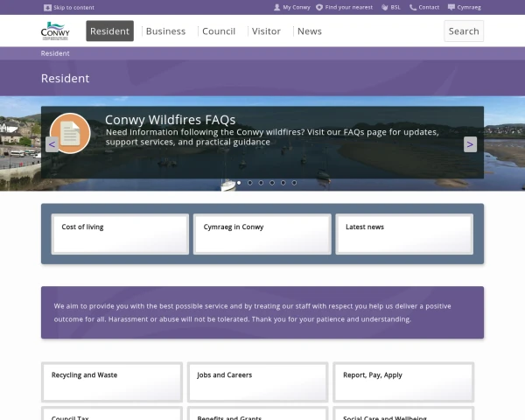
Task: Select the sixth carousel dot
Action: 294,183
